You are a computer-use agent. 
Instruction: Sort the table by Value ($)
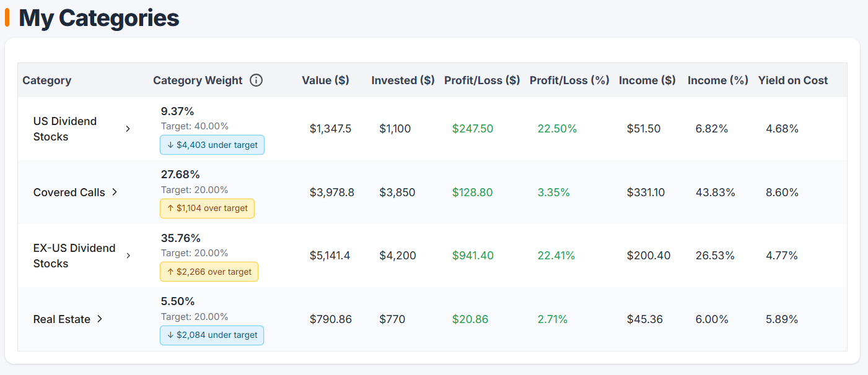pos(325,80)
